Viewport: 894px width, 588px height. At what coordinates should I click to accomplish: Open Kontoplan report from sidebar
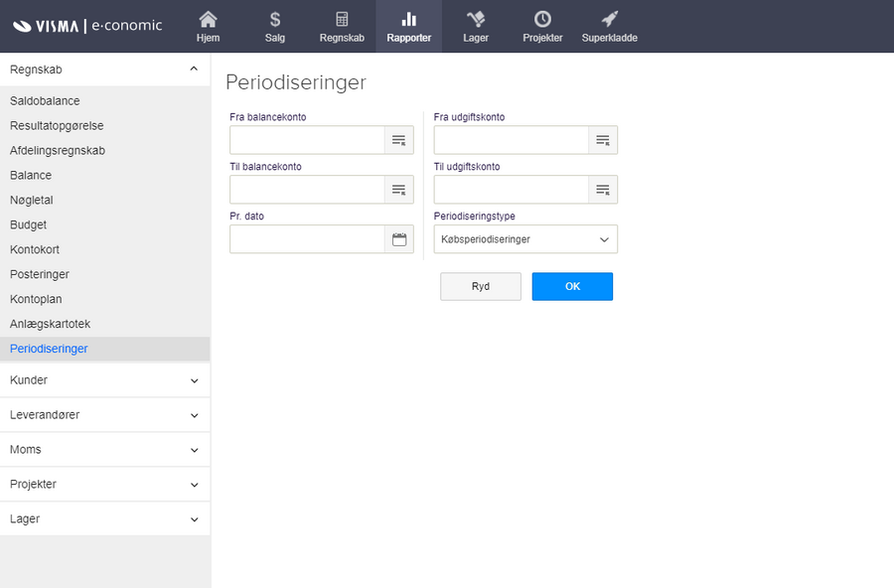click(36, 299)
